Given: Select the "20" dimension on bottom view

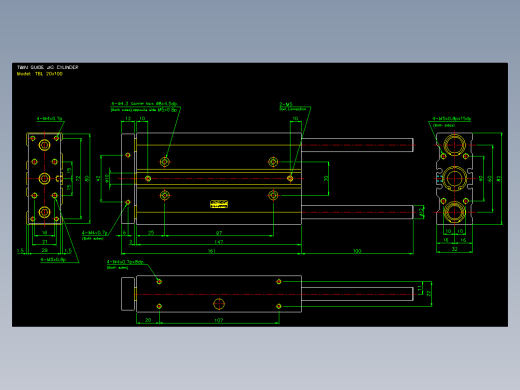Looking at the screenshot, I should 148,320.
